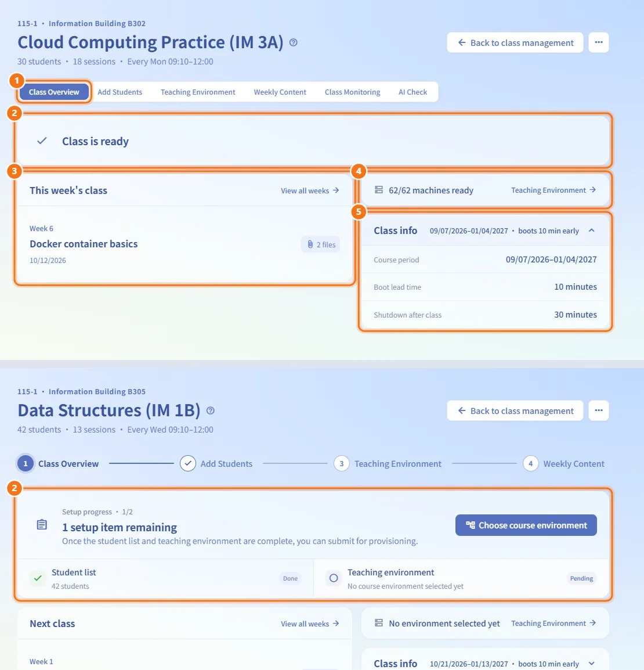Click the Course period value 09/07/2026–01/04/2027
Image resolution: width=644 pixels, height=670 pixels.
point(551,260)
